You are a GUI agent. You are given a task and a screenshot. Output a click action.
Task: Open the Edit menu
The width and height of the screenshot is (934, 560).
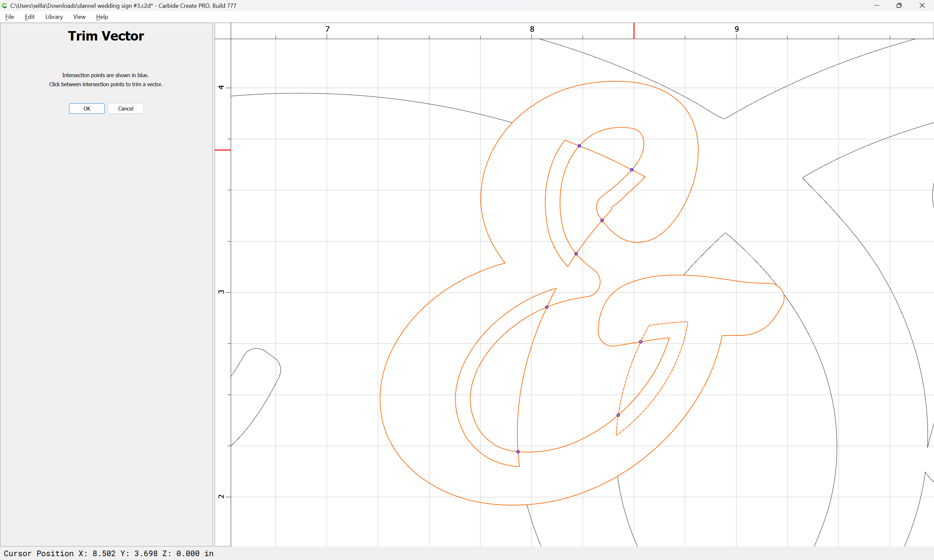30,17
